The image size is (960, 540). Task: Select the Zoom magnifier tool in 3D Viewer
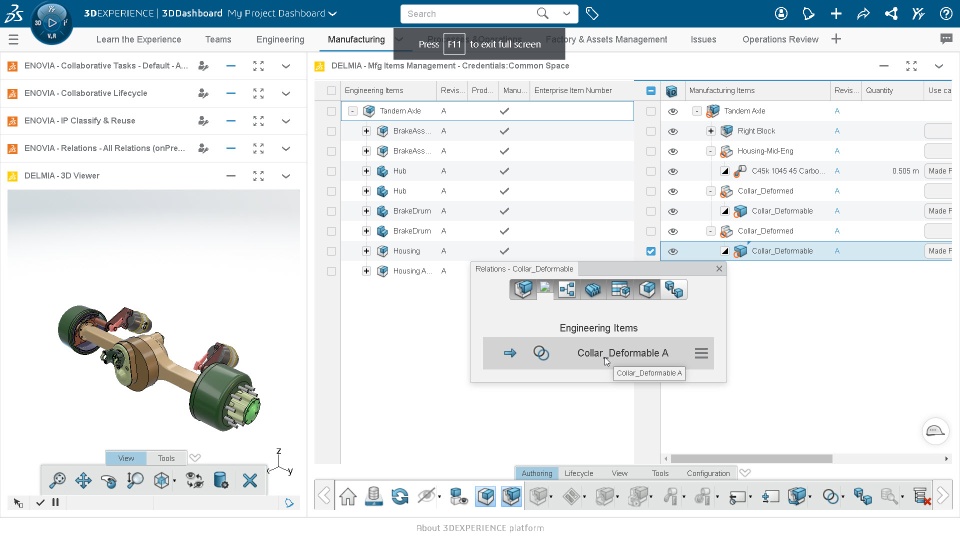(x=135, y=481)
